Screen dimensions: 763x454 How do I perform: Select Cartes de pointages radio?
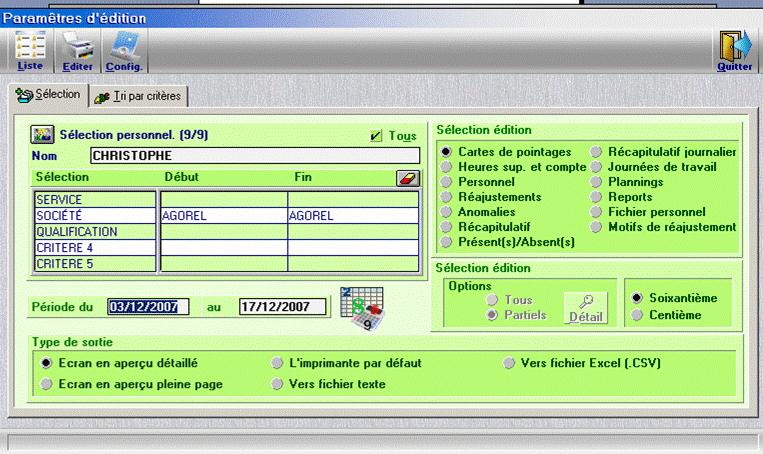click(x=446, y=152)
